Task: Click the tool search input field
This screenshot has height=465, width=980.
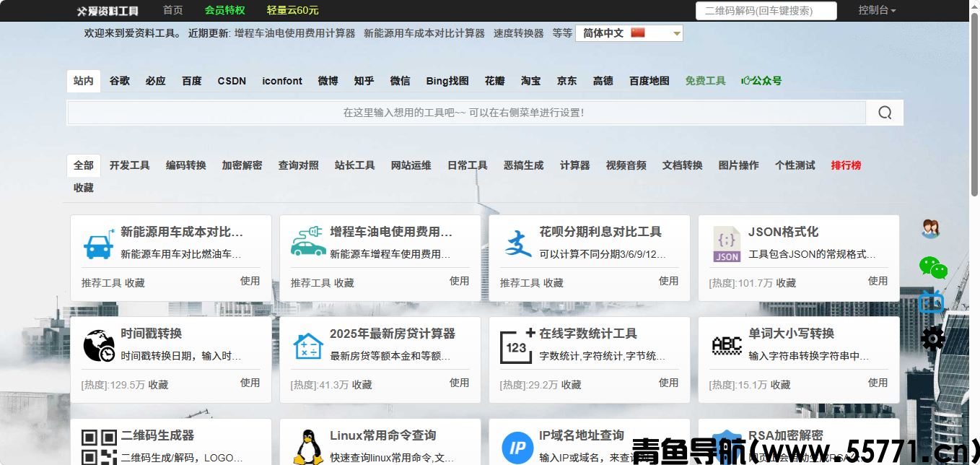Action: pyautogui.click(x=466, y=113)
